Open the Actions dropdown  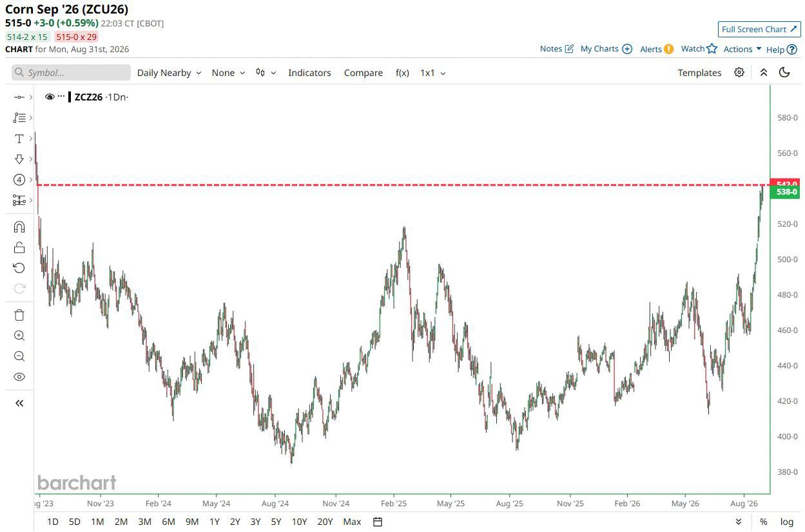[x=742, y=49]
